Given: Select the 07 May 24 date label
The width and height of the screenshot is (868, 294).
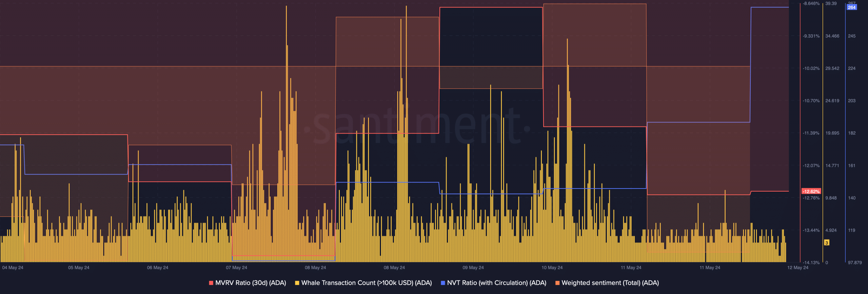Looking at the screenshot, I should [x=237, y=268].
